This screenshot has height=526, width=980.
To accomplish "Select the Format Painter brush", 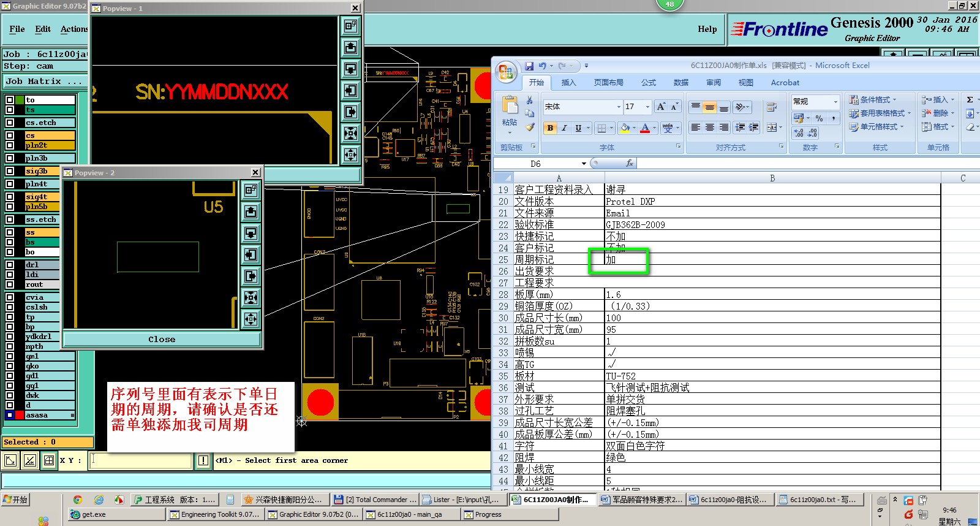I will tap(530, 127).
